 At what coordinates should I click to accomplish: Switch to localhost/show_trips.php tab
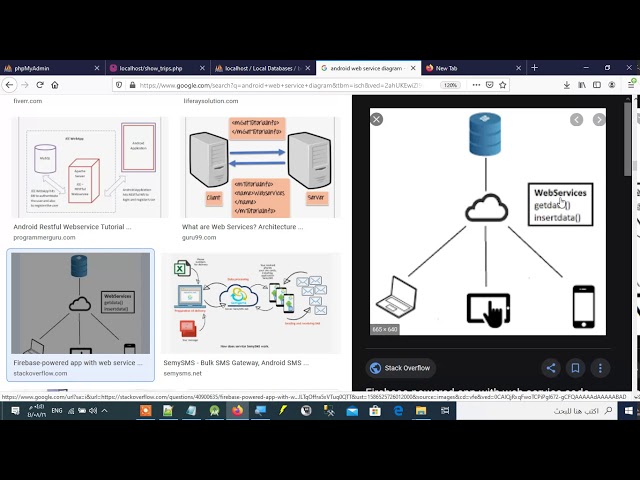(x=158, y=68)
